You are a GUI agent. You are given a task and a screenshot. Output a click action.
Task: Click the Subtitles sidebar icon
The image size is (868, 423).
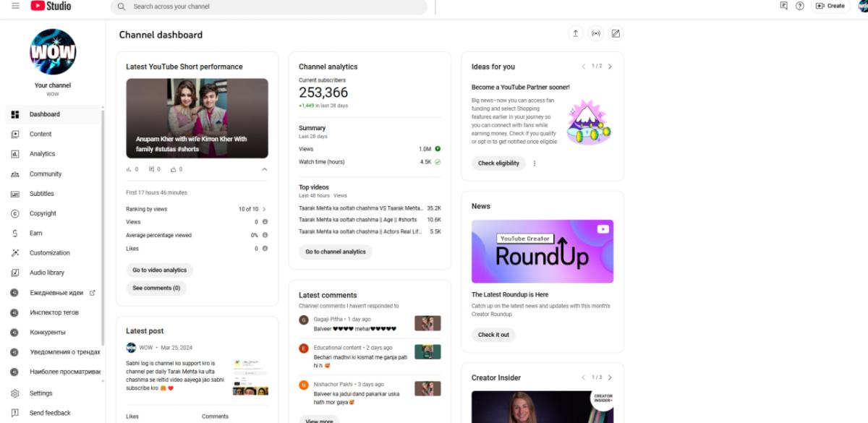15,194
